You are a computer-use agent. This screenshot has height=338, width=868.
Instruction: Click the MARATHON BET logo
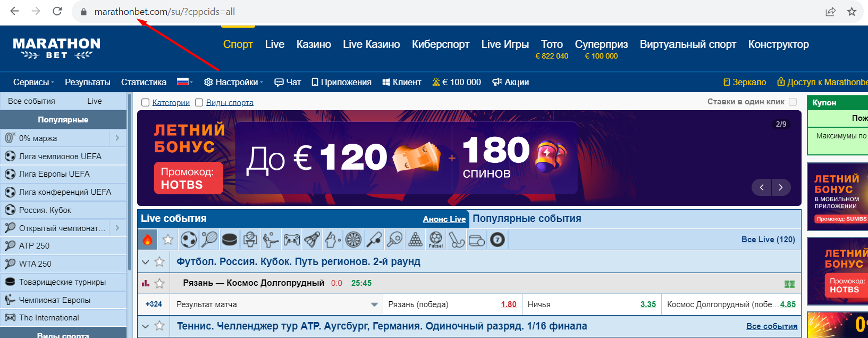coord(56,48)
